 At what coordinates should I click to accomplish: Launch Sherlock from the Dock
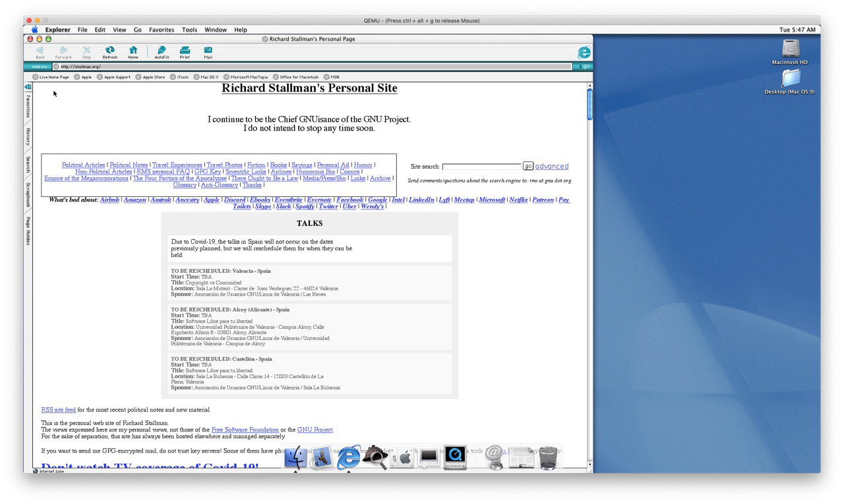pos(375,457)
